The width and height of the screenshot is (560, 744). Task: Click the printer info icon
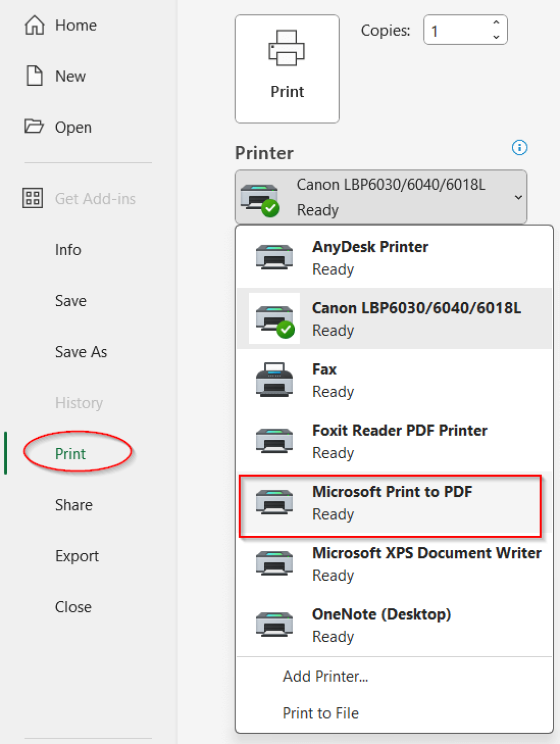[x=519, y=148]
